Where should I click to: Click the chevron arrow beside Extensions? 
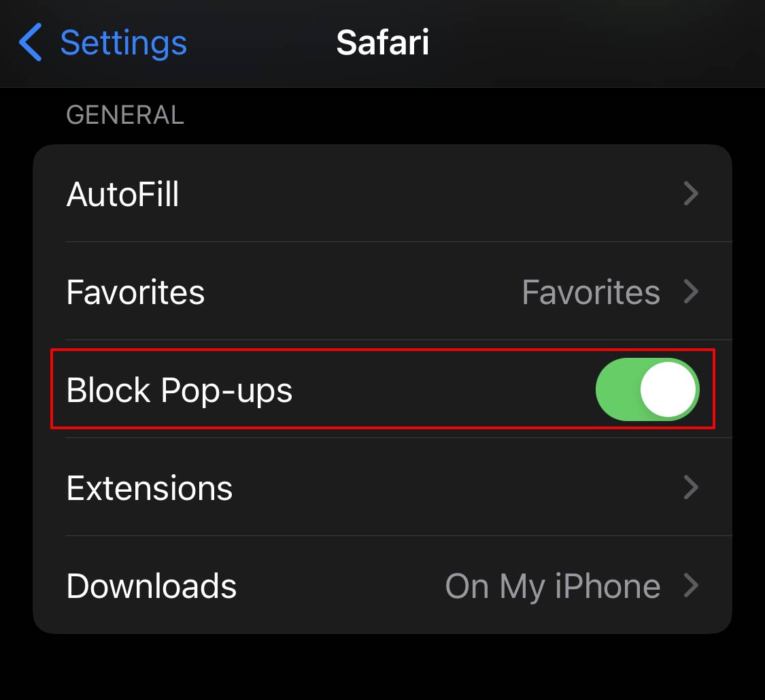coord(691,488)
